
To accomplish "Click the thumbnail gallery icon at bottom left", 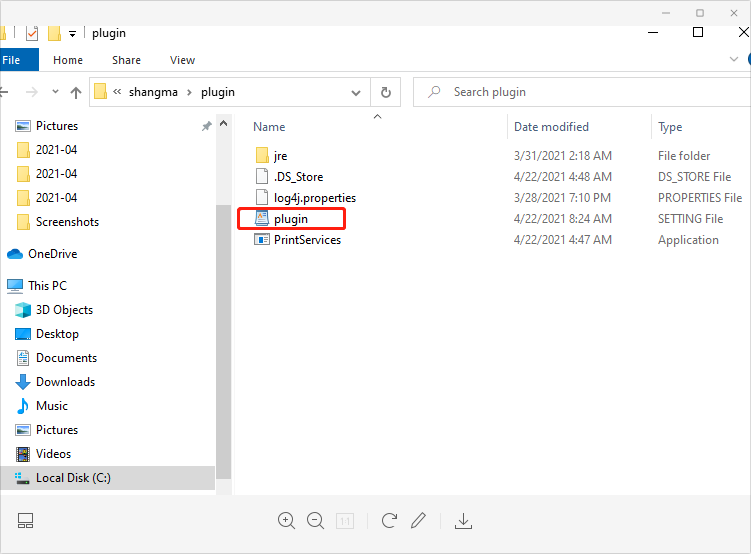I will [x=25, y=520].
